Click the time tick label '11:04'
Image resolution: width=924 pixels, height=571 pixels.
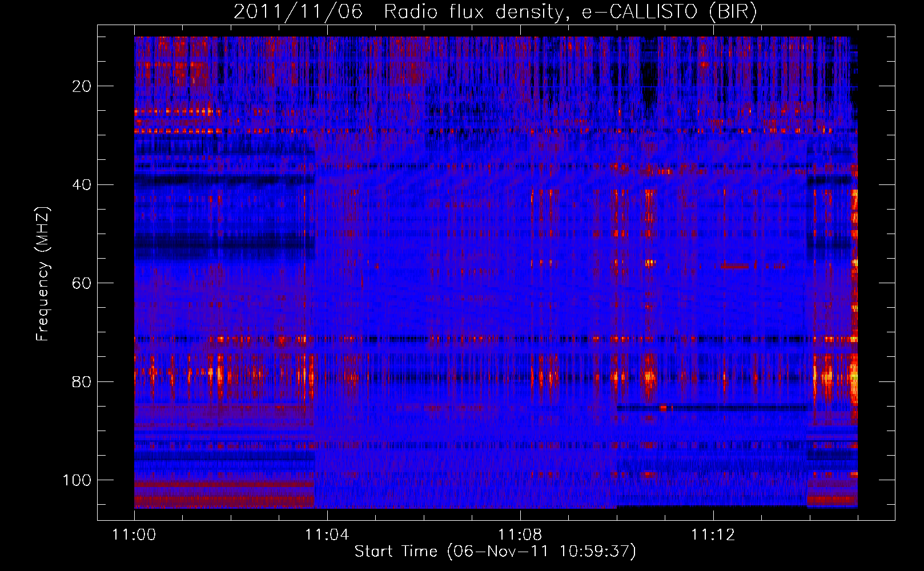click(327, 534)
